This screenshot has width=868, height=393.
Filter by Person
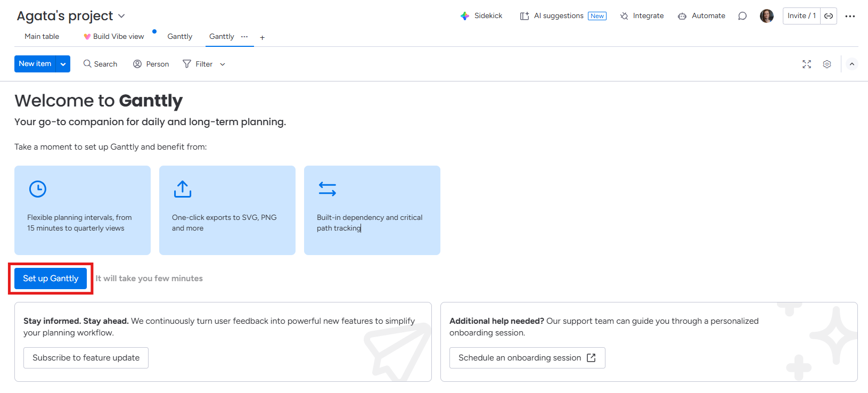151,64
